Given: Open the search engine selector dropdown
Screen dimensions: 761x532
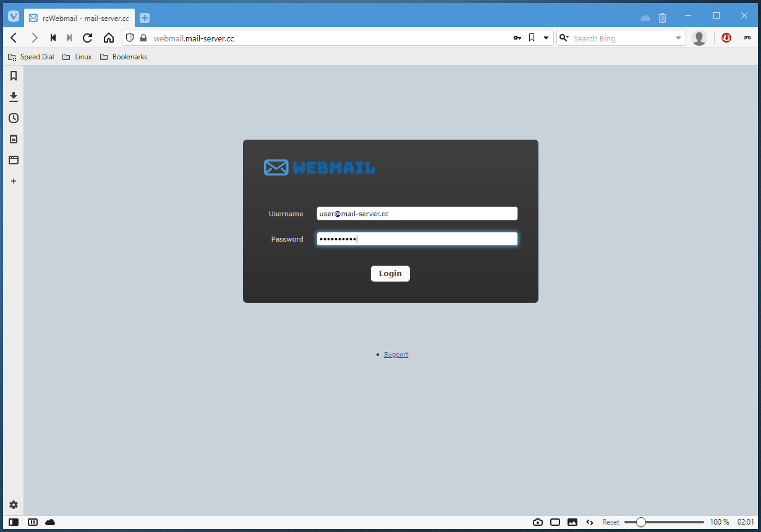Looking at the screenshot, I should pyautogui.click(x=564, y=38).
